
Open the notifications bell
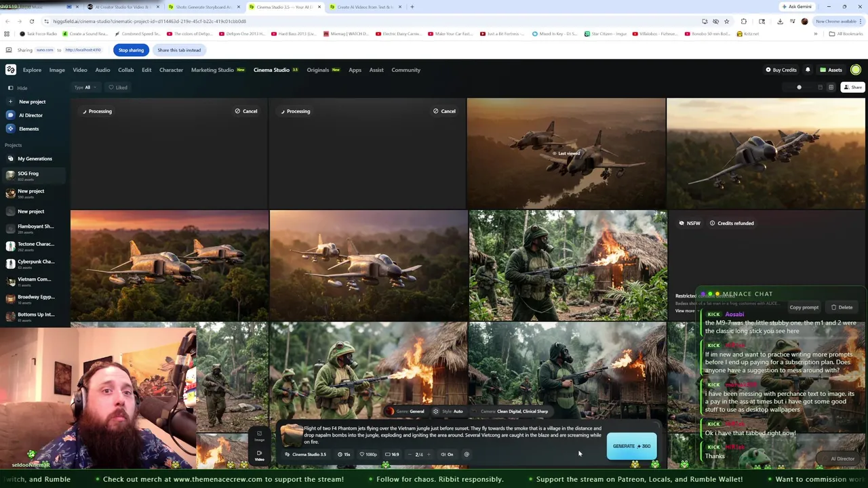coord(808,70)
